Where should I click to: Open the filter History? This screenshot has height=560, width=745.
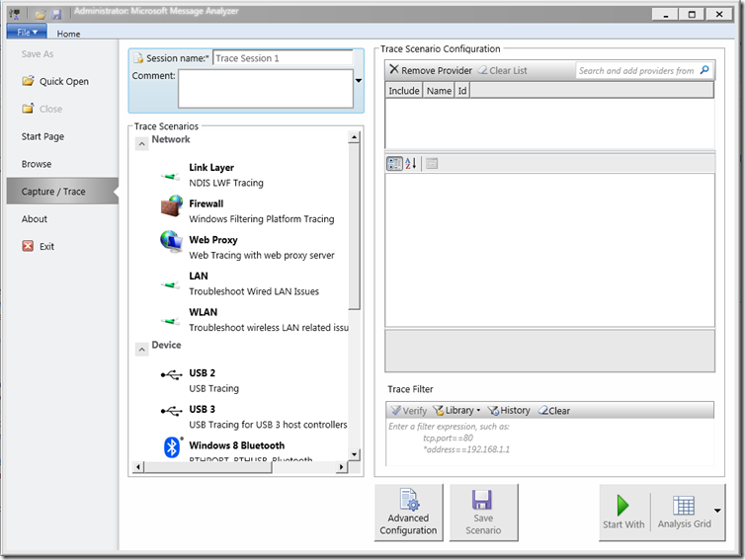point(509,411)
